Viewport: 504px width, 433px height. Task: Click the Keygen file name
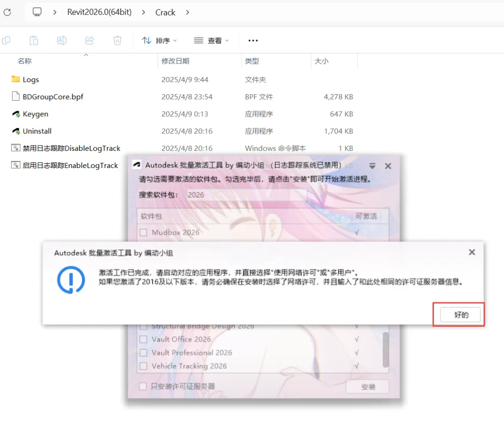(35, 114)
